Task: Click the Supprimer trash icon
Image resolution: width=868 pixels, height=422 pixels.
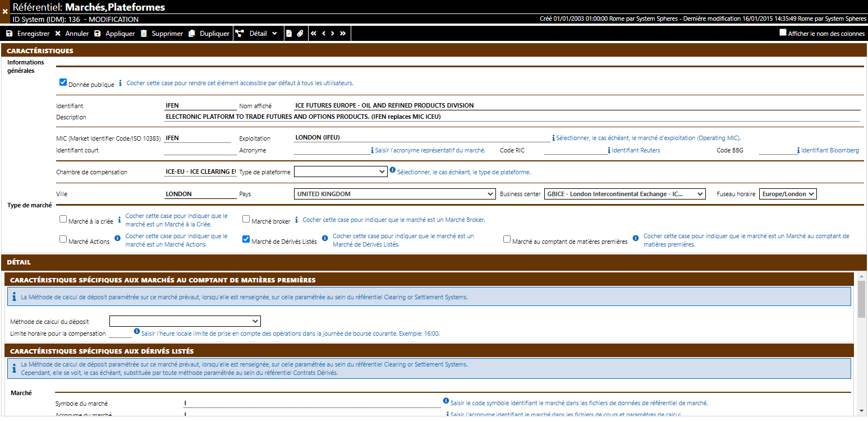Action: pyautogui.click(x=144, y=34)
